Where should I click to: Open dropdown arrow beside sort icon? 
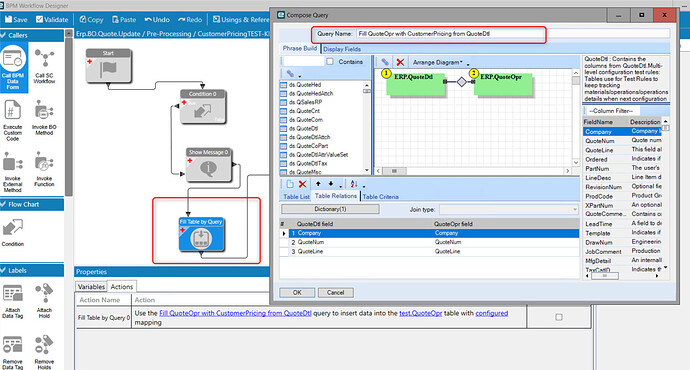364,186
